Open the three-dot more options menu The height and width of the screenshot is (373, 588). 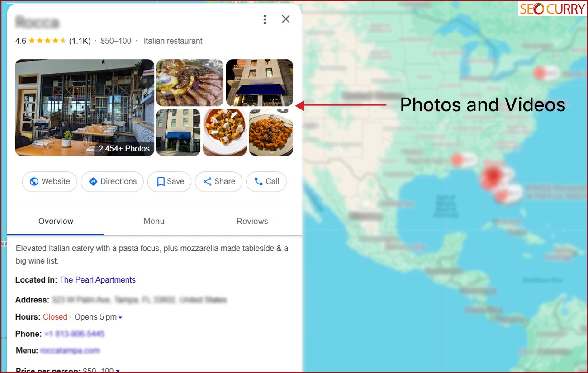265,19
